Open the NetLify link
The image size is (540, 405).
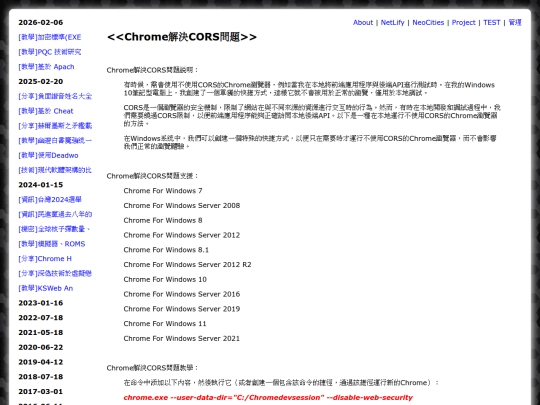[392, 22]
